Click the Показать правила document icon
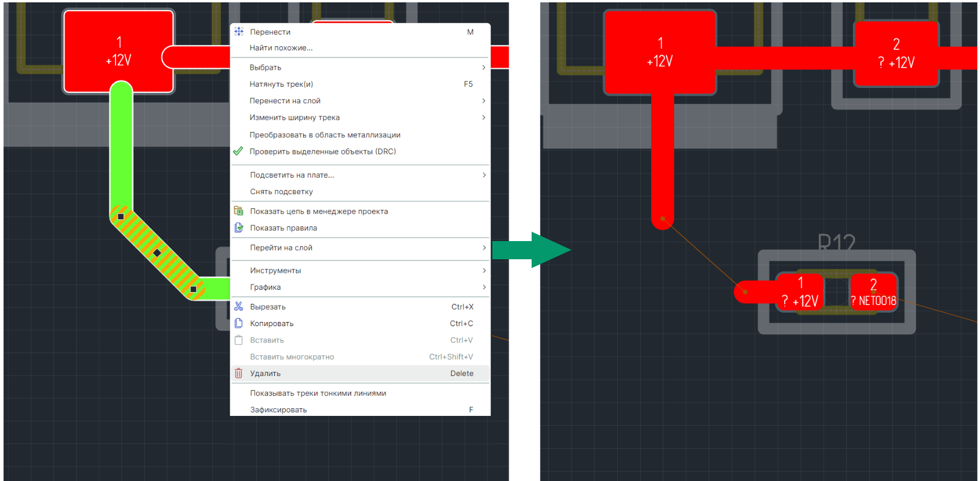The image size is (980, 481). click(x=239, y=228)
